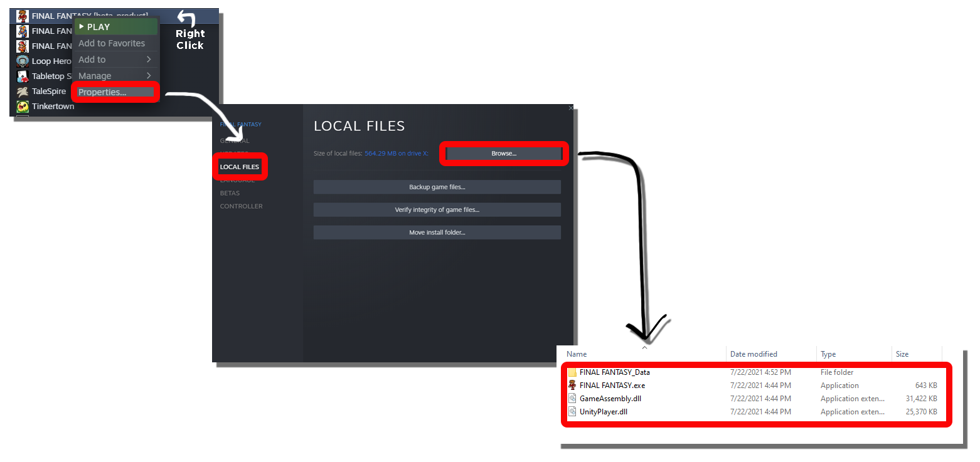
Task: Select Loop Hero in the library list
Action: coord(51,61)
